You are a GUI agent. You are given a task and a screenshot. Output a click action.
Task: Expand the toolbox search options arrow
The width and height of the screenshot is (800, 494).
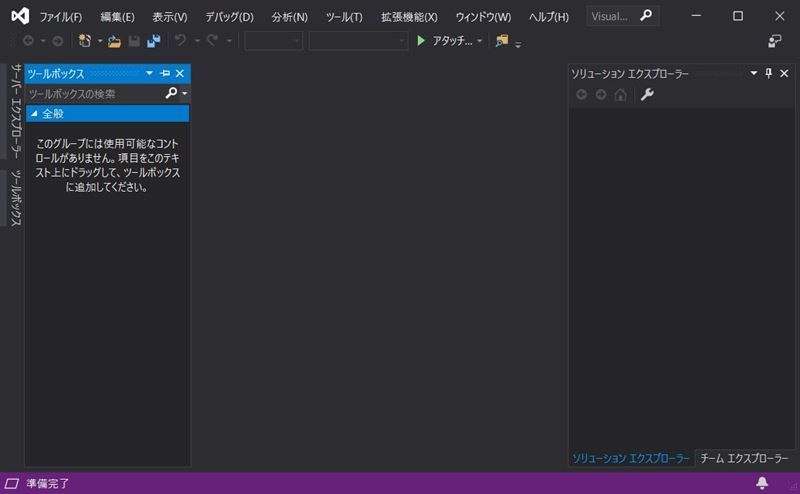pos(185,93)
